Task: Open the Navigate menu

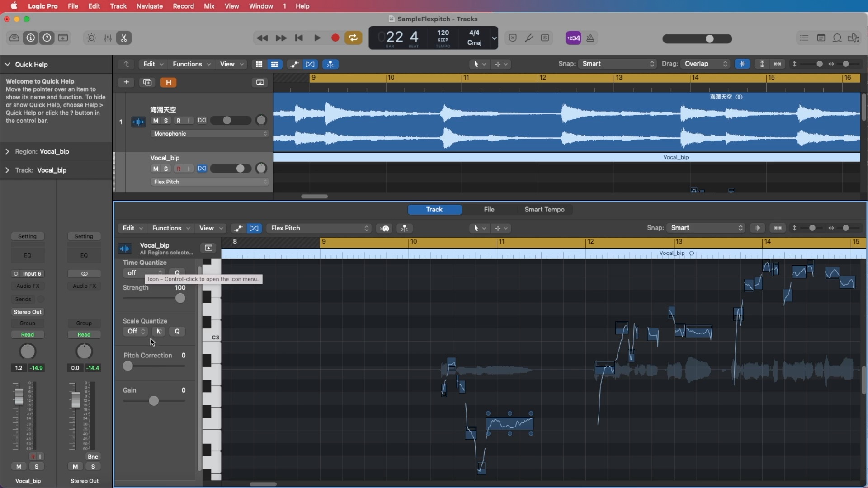Action: (x=150, y=6)
